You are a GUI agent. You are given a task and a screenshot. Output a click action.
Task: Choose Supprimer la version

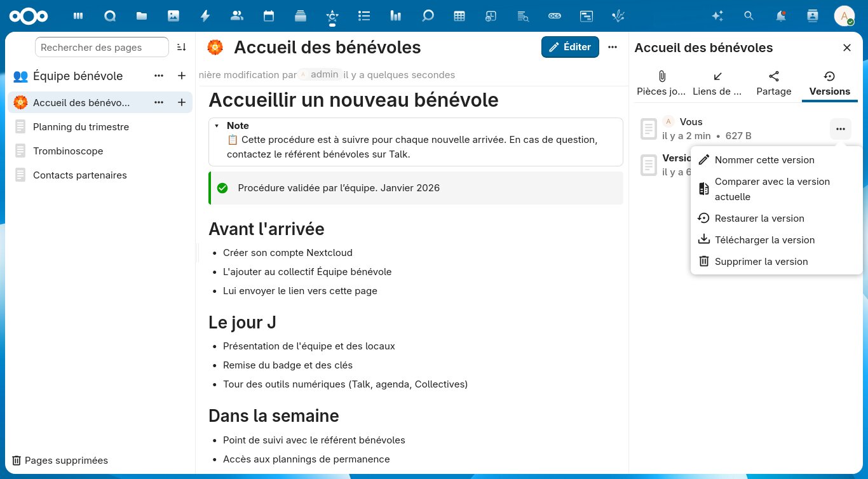click(776, 262)
